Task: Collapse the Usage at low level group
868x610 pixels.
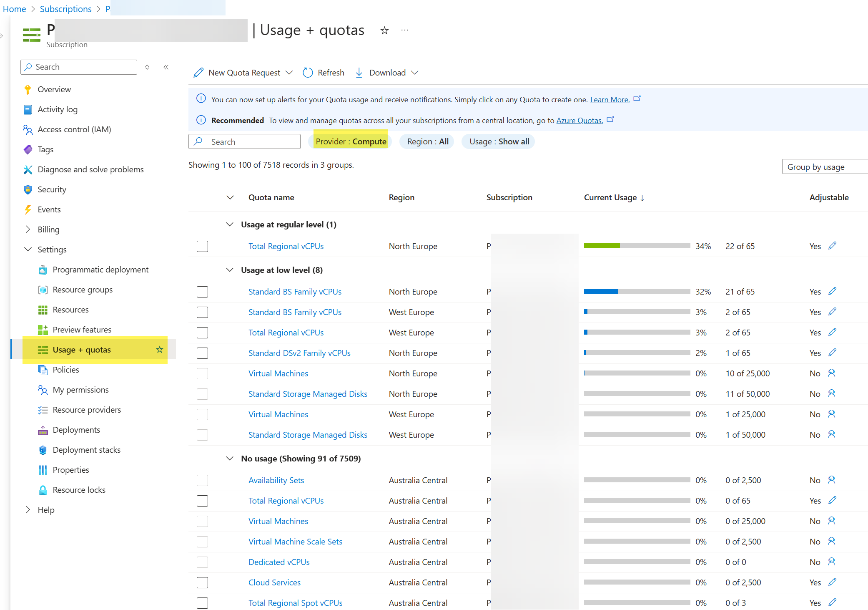Action: pyautogui.click(x=230, y=270)
